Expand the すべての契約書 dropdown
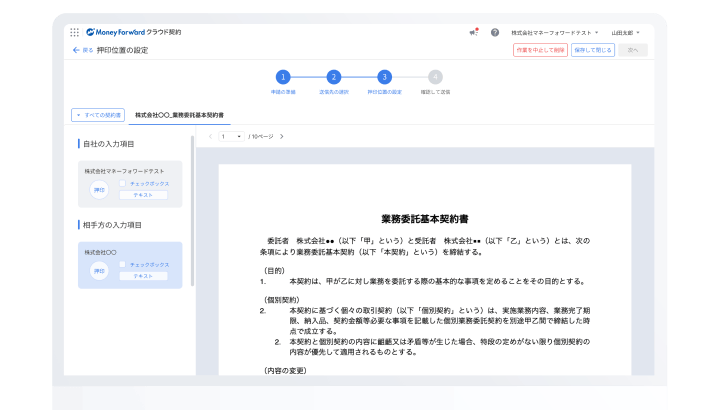Image resolution: width=720 pixels, height=410 pixels. point(98,115)
